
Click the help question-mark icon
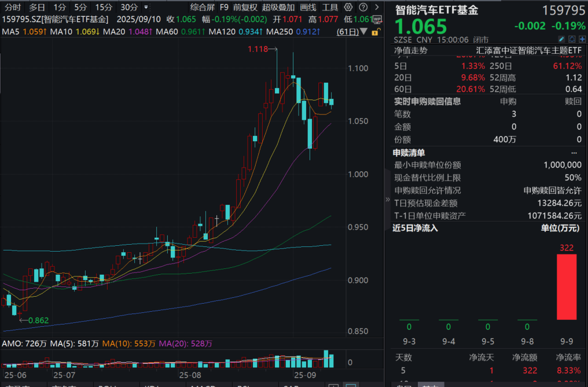pos(363,8)
